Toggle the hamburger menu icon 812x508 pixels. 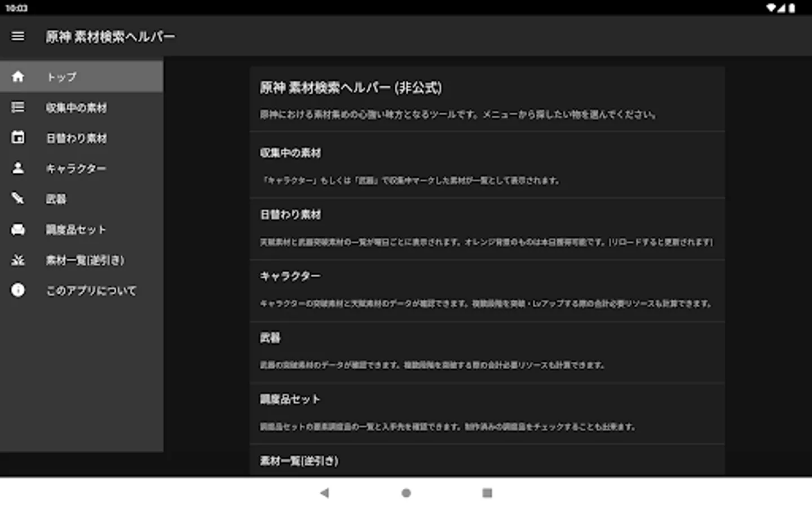[x=18, y=36]
